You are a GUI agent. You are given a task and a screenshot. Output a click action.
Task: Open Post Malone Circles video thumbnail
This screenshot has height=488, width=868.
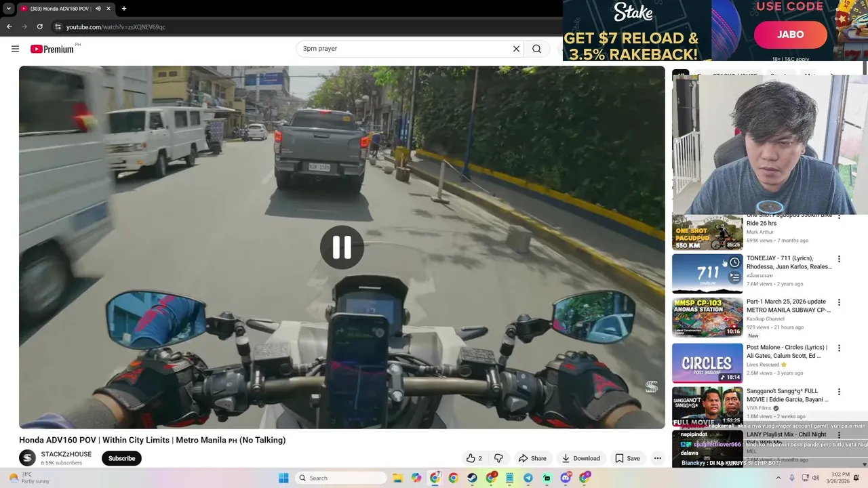707,363
